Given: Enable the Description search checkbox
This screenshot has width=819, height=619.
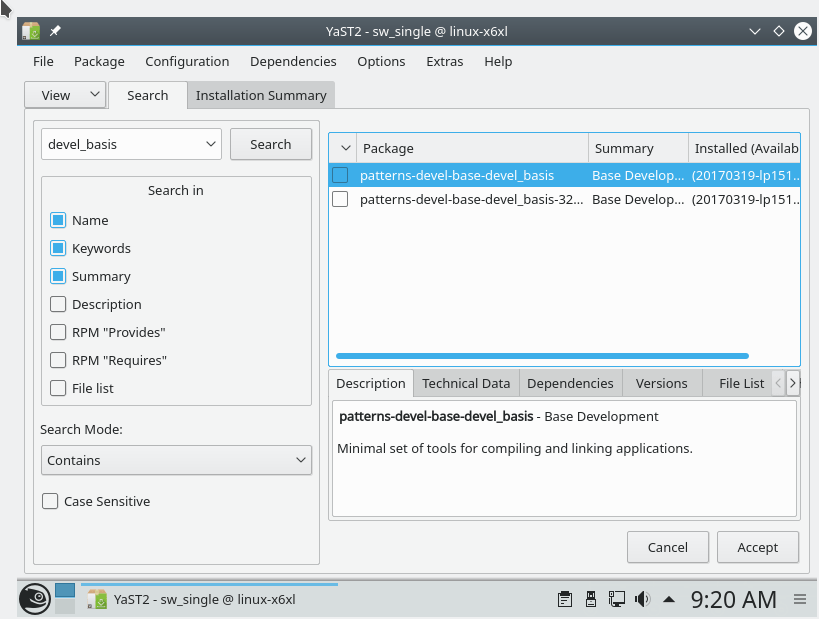Looking at the screenshot, I should tap(58, 304).
